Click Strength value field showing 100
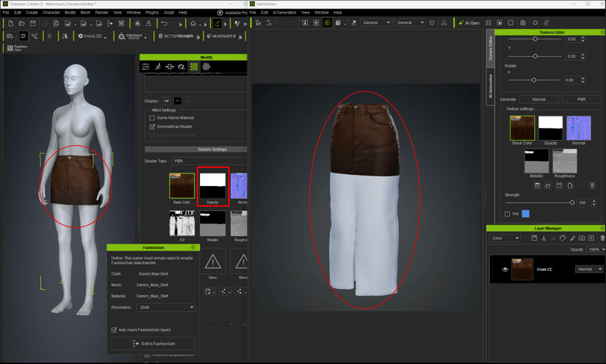606x364 pixels. pos(584,203)
